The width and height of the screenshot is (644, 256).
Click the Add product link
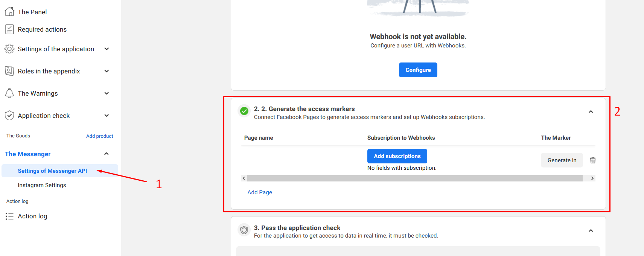pyautogui.click(x=99, y=136)
